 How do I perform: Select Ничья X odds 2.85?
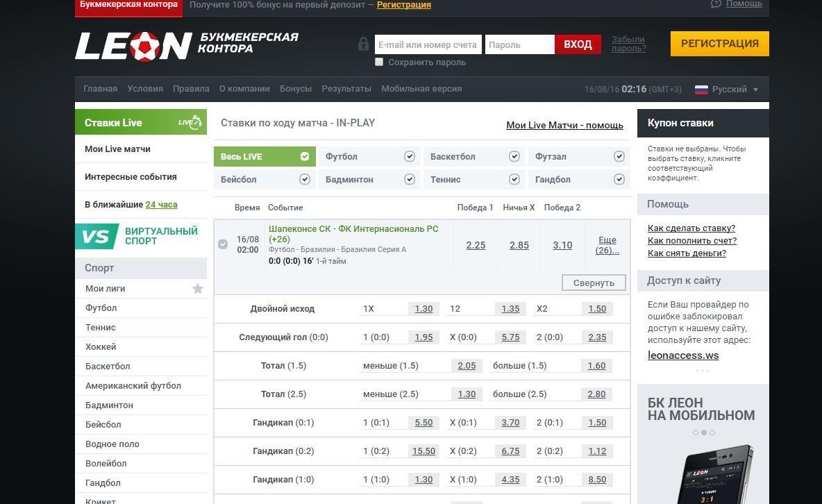[x=519, y=245]
